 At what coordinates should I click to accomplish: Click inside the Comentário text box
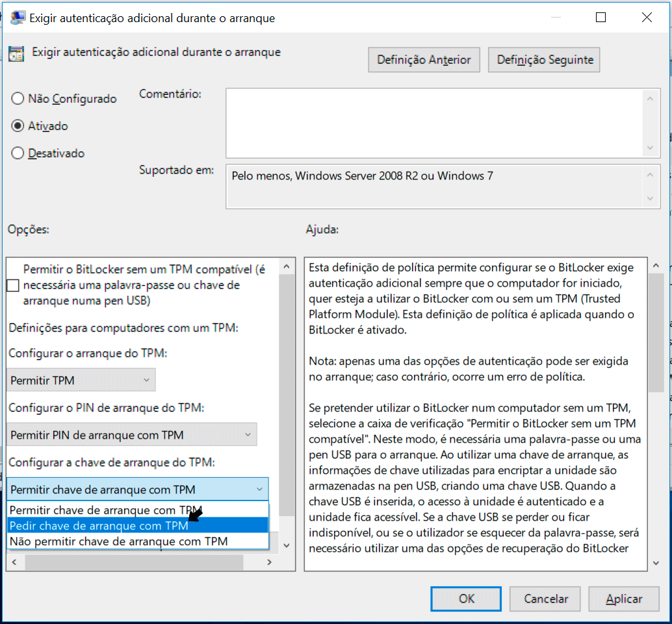pyautogui.click(x=433, y=123)
